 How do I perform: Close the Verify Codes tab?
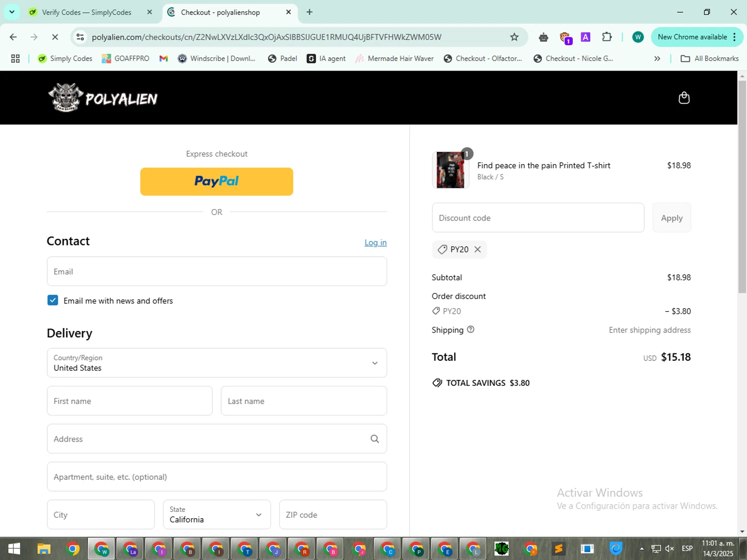click(x=149, y=12)
